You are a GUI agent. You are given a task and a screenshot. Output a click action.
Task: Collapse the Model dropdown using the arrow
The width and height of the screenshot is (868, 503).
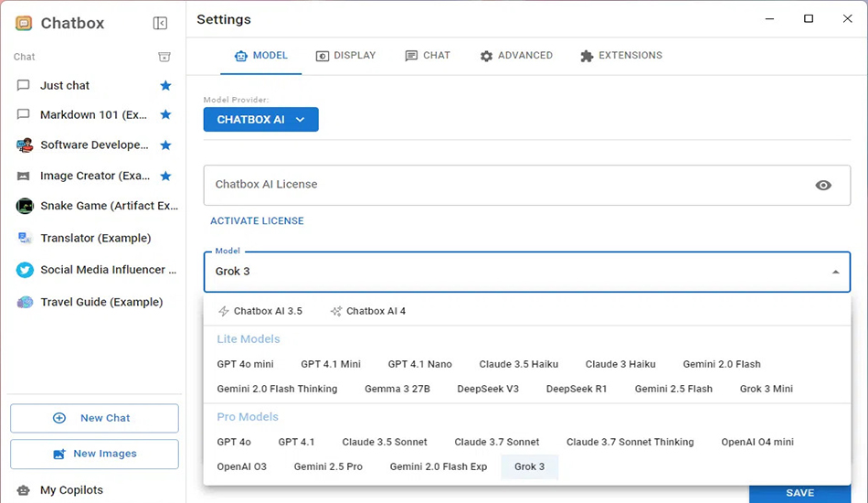(x=835, y=272)
